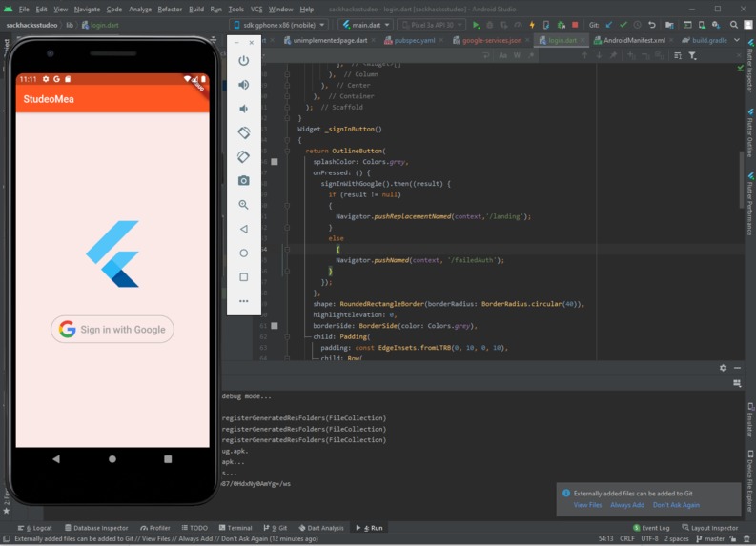The height and width of the screenshot is (546, 756).
Task: Open the Pixel 3a API 30 dropdown
Action: (x=432, y=25)
